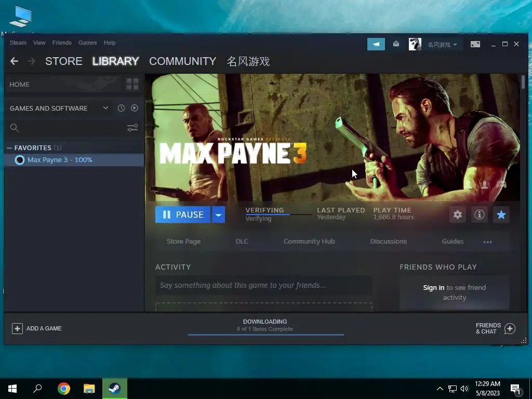Open the Friends menu
Screen dimensions: 532x399
coord(62,43)
